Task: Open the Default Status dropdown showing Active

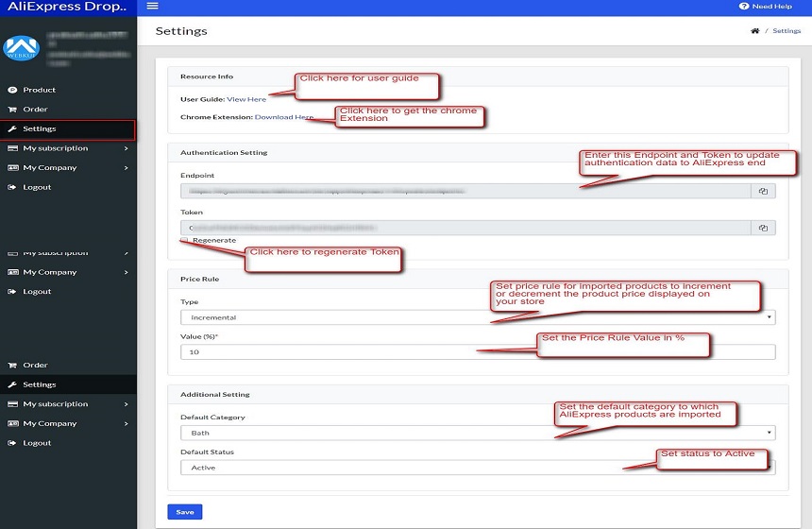Action: pos(478,468)
